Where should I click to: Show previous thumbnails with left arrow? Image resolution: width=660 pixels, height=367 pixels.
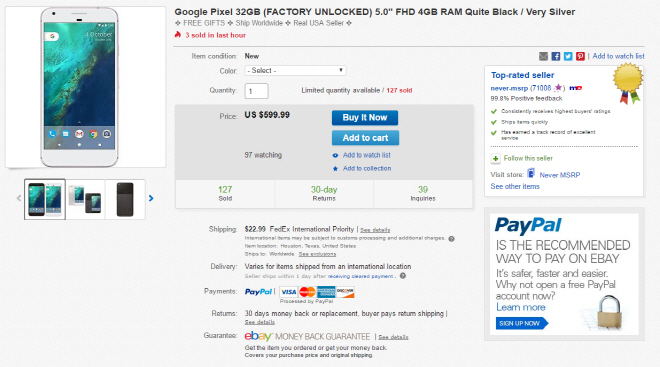click(19, 198)
